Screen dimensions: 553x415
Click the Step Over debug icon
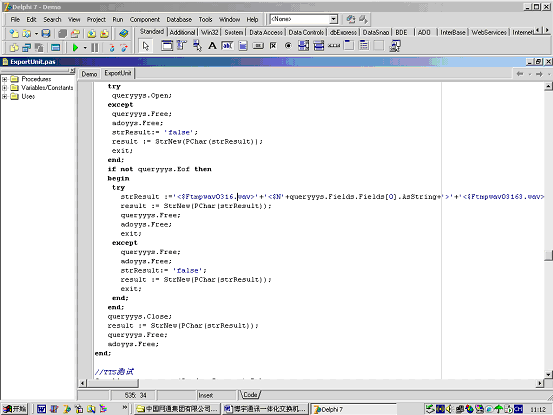[123, 47]
